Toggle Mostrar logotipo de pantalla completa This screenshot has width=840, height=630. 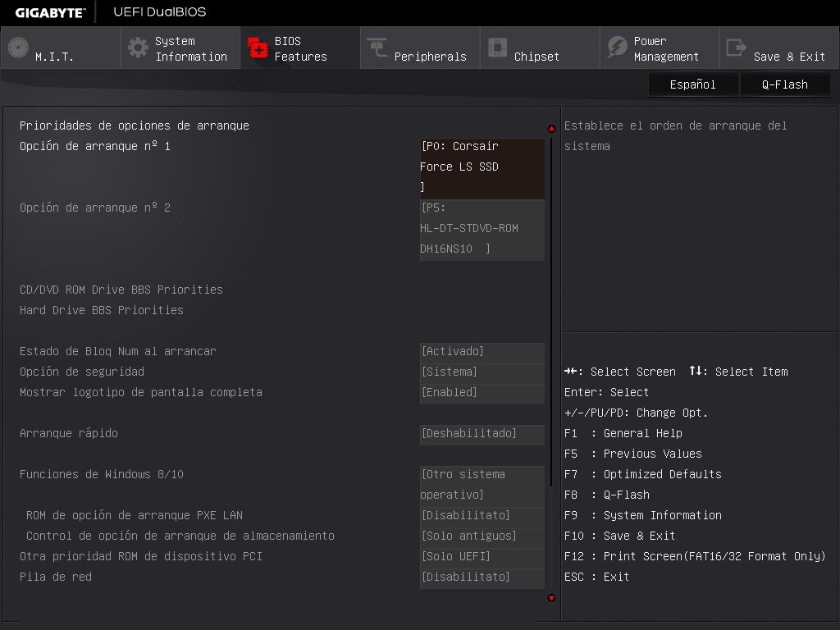point(482,392)
